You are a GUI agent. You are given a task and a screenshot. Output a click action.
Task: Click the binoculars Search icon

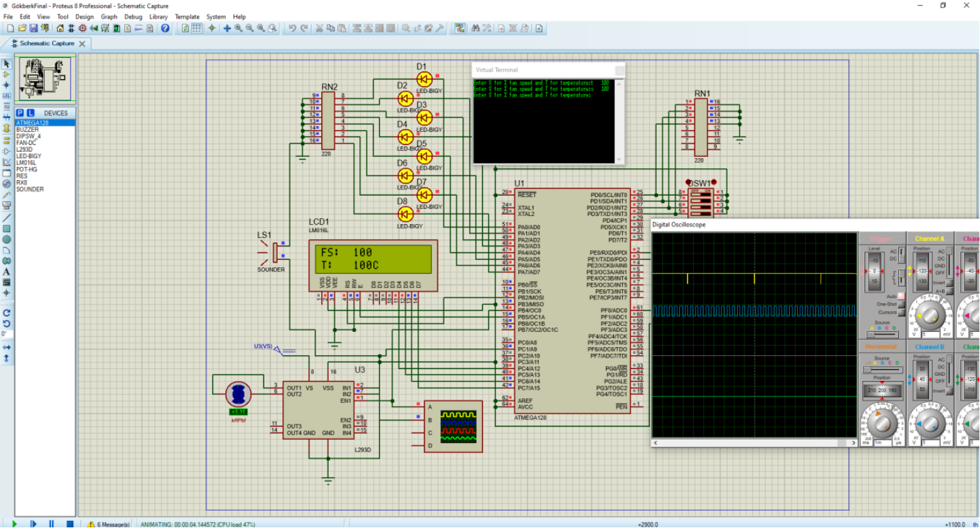[x=476, y=28]
